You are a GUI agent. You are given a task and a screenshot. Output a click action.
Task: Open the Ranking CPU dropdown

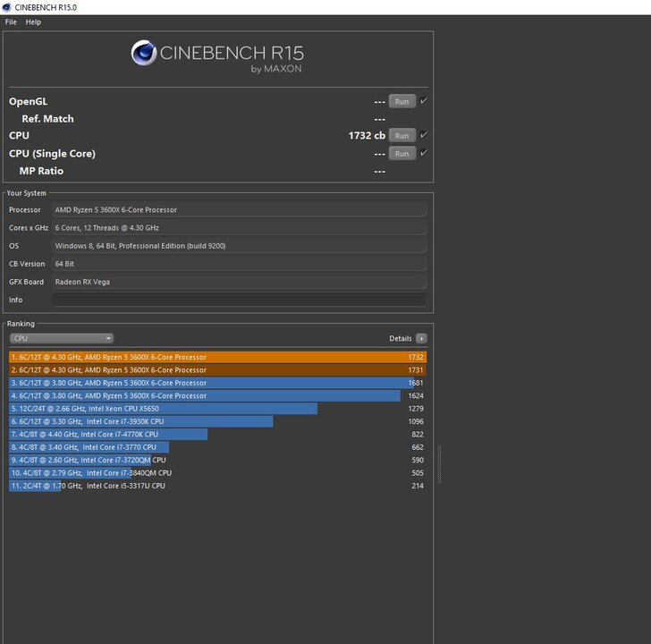click(x=62, y=338)
